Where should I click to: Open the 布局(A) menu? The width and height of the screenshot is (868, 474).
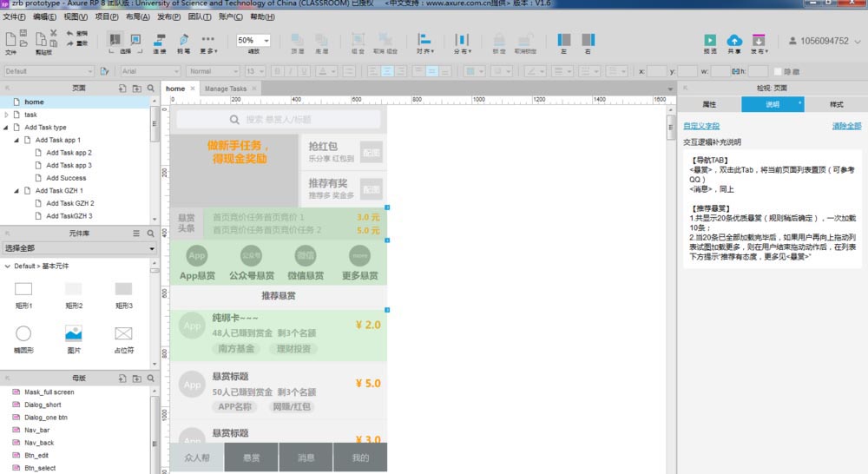click(138, 16)
